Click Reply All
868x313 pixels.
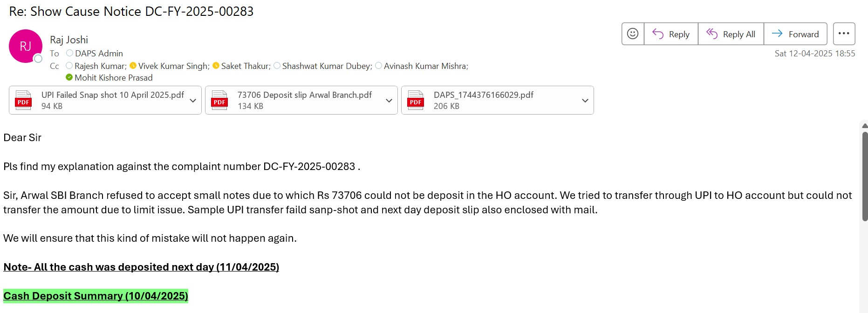click(731, 34)
